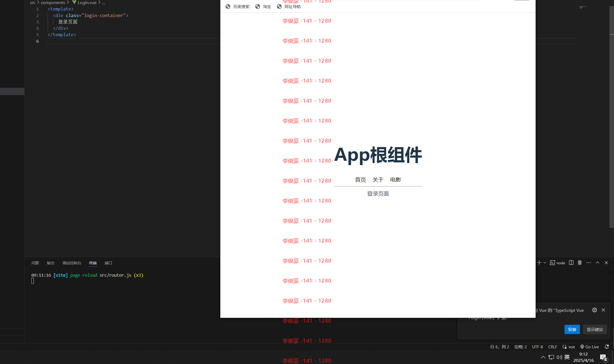The width and height of the screenshot is (614, 364).
Task: Start Go Live server
Action: coord(589,347)
